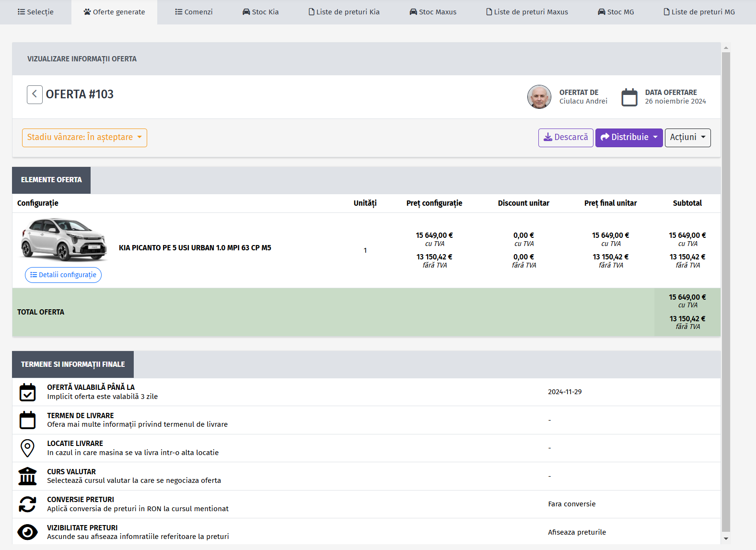Screen dimensions: 756x550
Task: Click the Configurație column header
Action: 38,203
